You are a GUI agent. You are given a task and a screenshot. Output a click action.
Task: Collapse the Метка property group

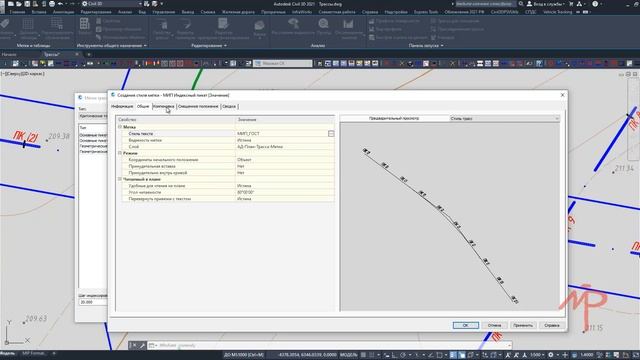tap(120, 127)
